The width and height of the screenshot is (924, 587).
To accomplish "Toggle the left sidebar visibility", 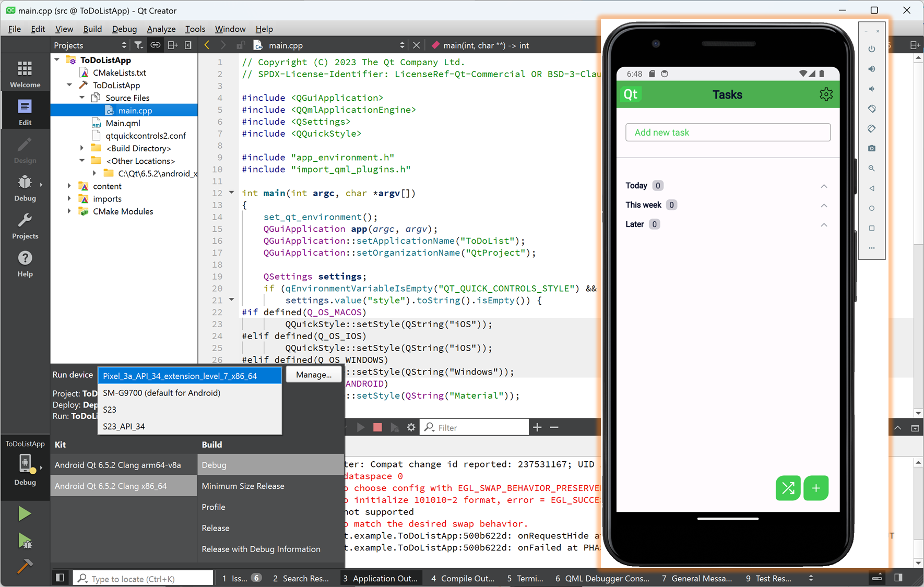I will coord(60,578).
